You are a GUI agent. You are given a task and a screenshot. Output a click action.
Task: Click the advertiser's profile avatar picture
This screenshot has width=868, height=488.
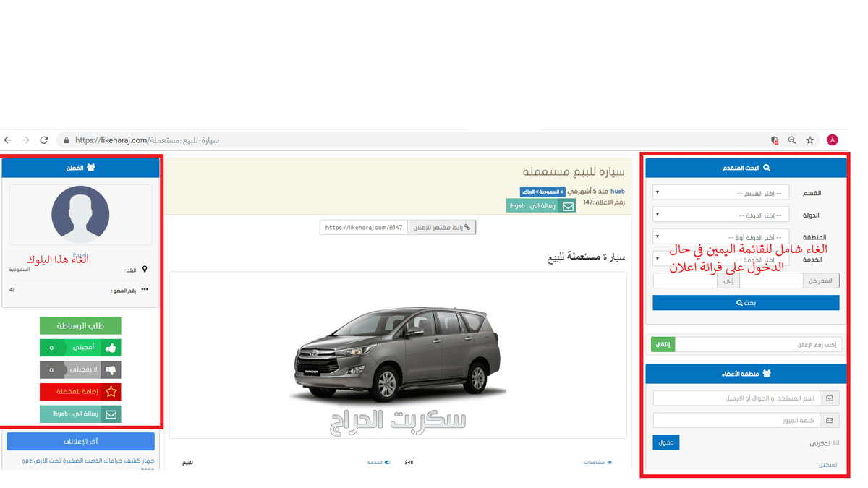[80, 214]
